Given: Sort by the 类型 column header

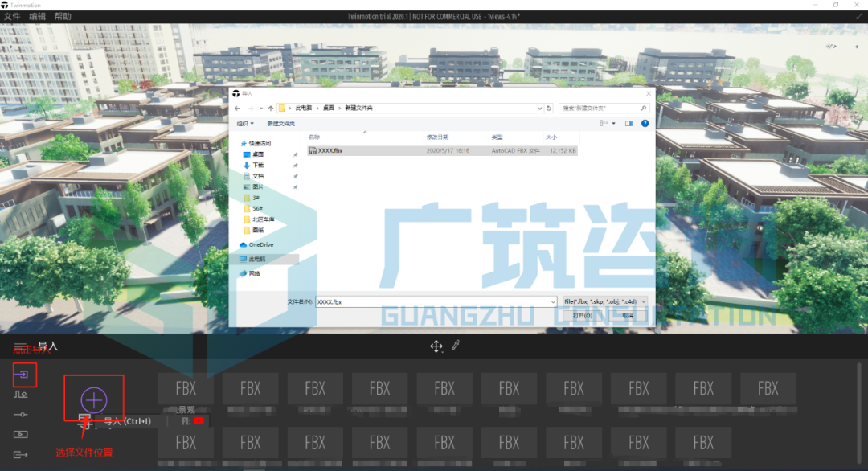Looking at the screenshot, I should (497, 137).
